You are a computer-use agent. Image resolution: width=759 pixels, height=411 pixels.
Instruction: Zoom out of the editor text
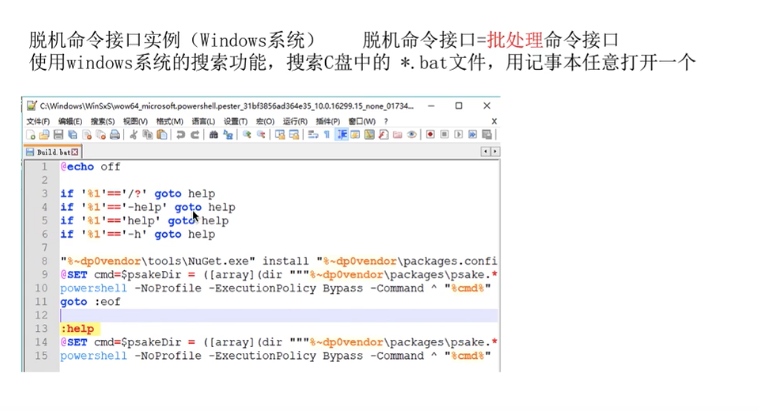point(261,135)
